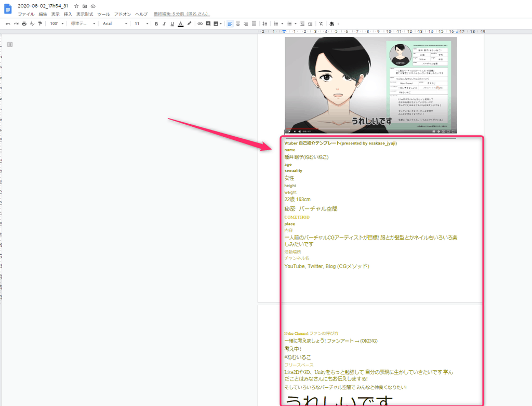Open the input tools あ button

pos(332,24)
